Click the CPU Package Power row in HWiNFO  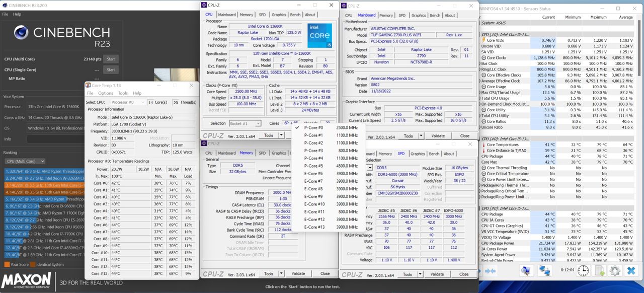coord(557,243)
